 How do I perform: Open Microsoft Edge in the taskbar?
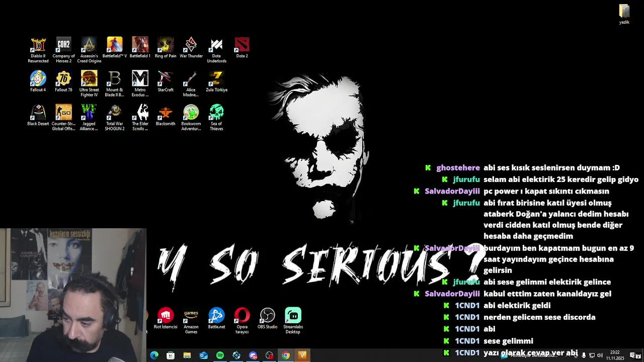154,355
